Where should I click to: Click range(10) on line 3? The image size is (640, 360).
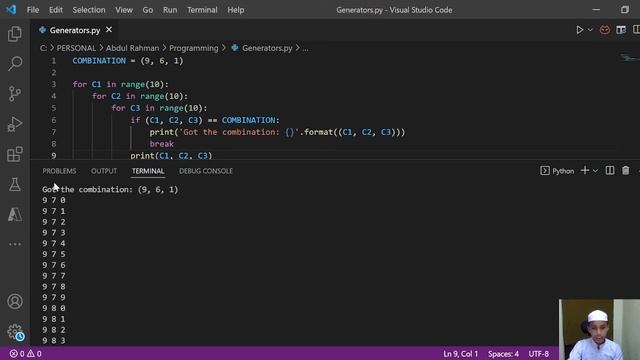tap(142, 84)
